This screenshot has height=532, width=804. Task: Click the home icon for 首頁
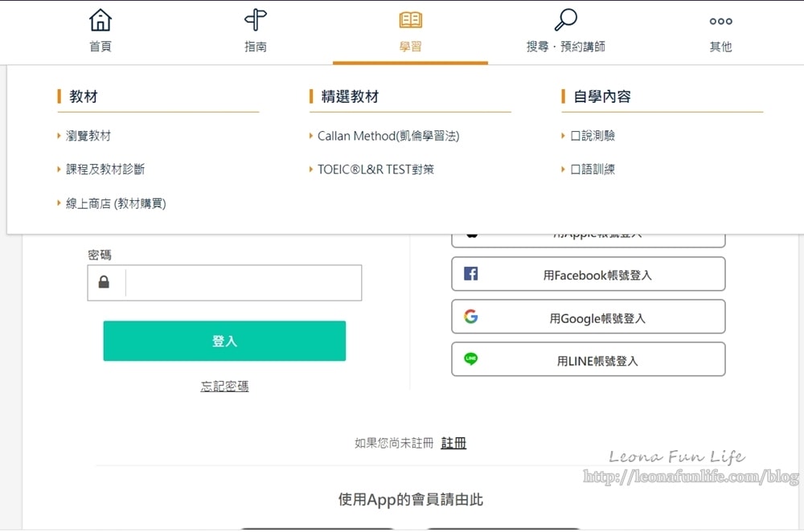100,20
